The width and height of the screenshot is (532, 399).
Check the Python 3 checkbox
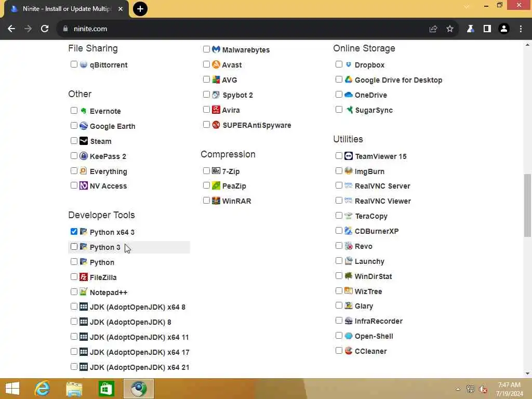(74, 247)
